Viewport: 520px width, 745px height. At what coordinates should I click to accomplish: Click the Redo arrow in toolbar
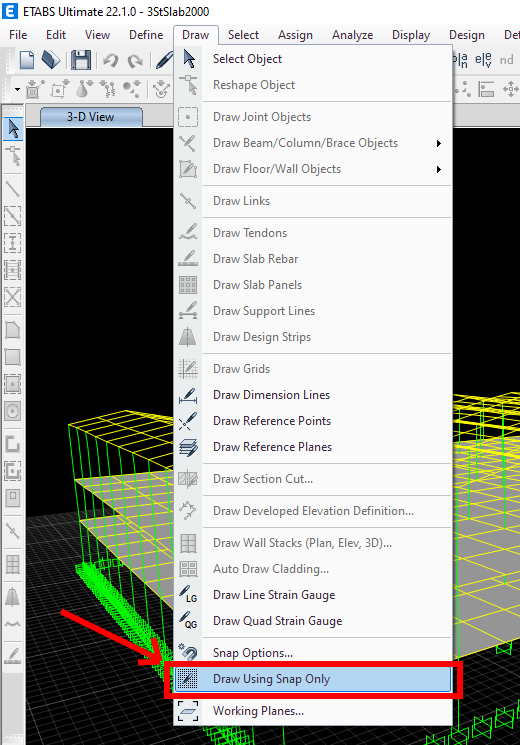click(135, 61)
